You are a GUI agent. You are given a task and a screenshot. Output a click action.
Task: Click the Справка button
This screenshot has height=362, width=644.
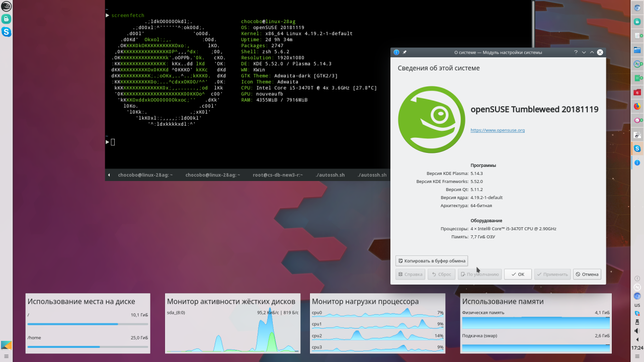coord(410,274)
